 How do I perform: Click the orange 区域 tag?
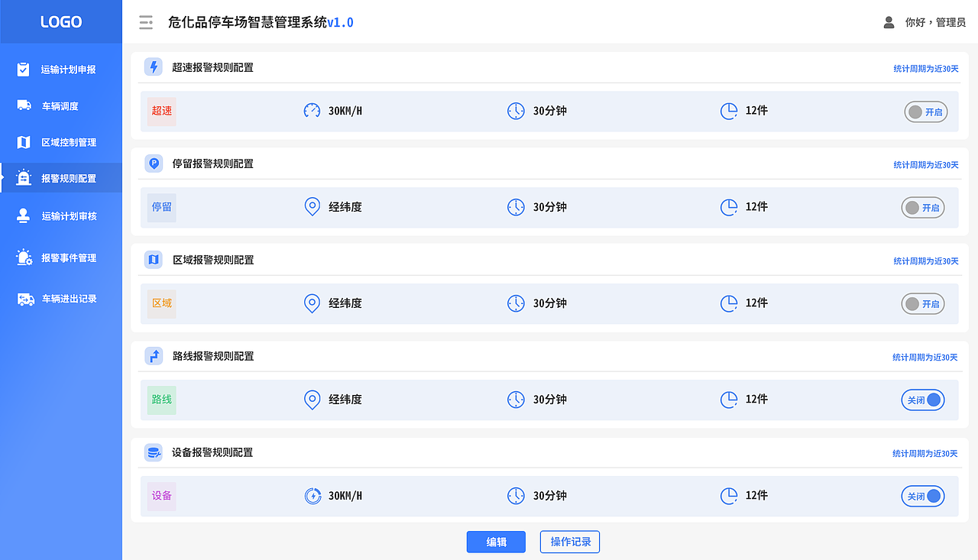point(162,304)
